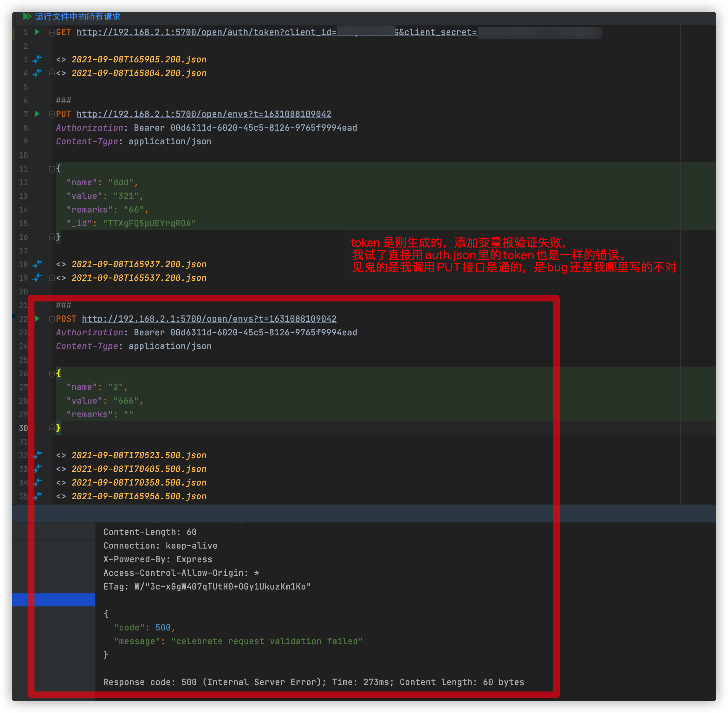
Task: Open response file 2021-09-08T170358.500.json
Action: point(139,483)
